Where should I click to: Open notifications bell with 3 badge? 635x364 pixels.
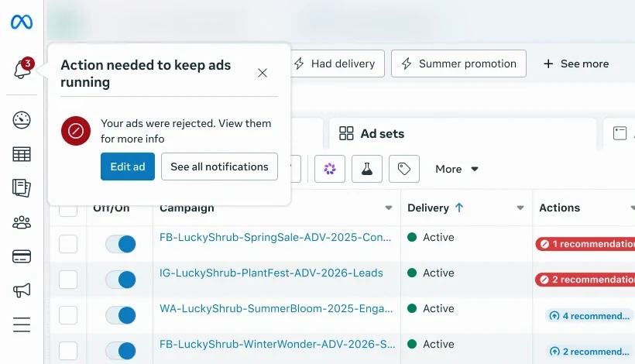point(22,68)
